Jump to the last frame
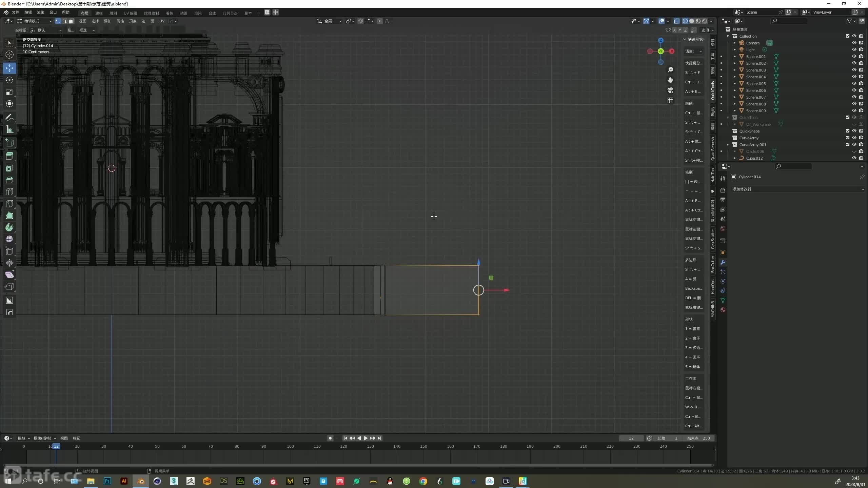The width and height of the screenshot is (868, 488). click(379, 438)
